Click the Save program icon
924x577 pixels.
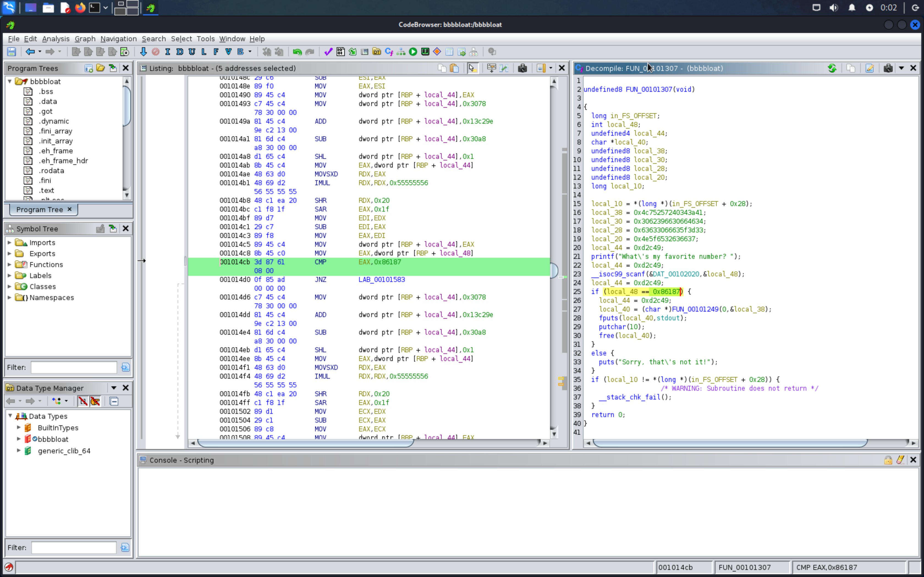click(x=12, y=52)
